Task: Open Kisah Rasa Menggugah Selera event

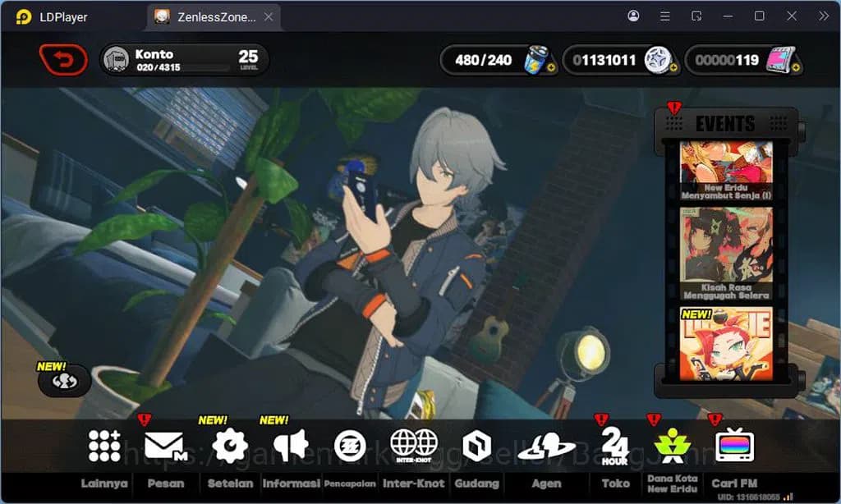Action: [x=726, y=254]
